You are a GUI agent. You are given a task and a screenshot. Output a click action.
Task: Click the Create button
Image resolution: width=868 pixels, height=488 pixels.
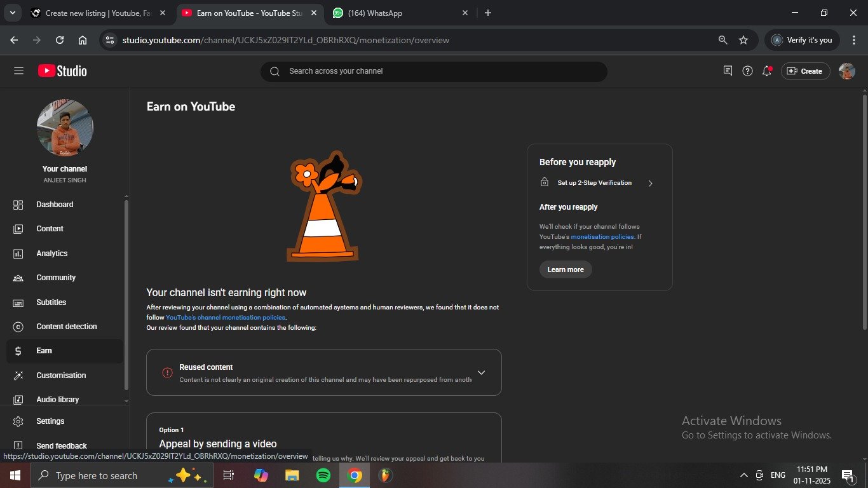click(x=805, y=71)
